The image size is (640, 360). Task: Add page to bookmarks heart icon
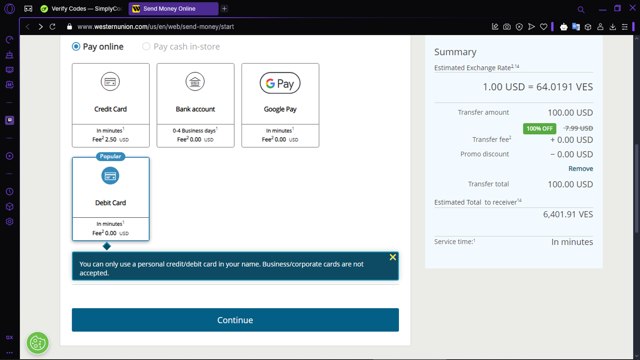[543, 27]
